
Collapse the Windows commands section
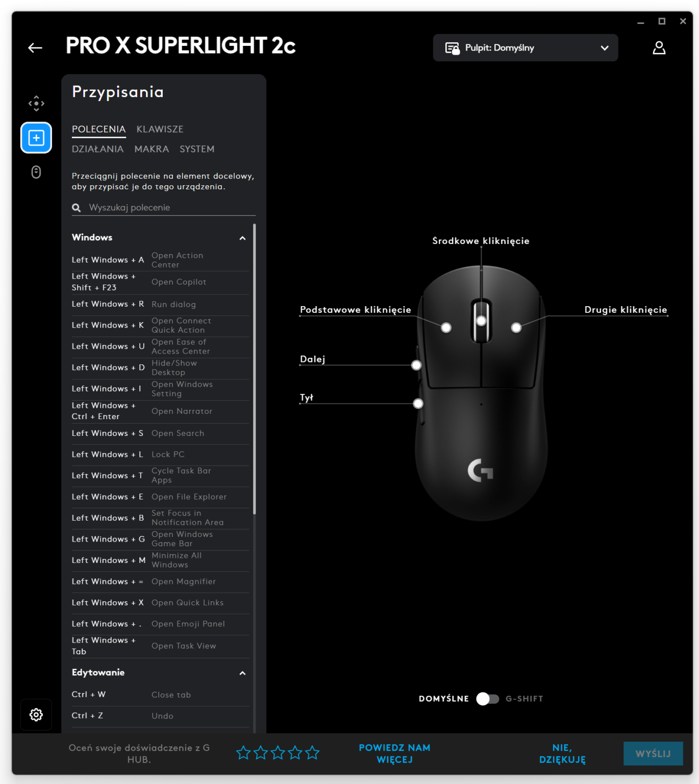pos(242,238)
